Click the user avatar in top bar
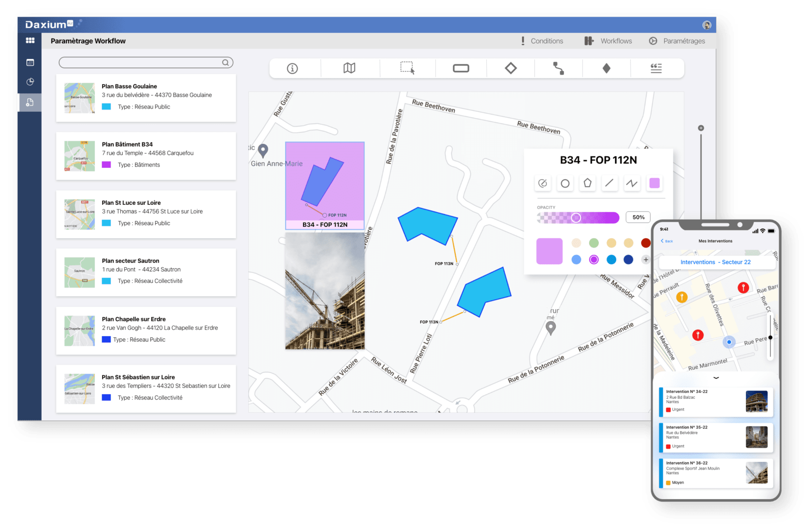 [706, 25]
